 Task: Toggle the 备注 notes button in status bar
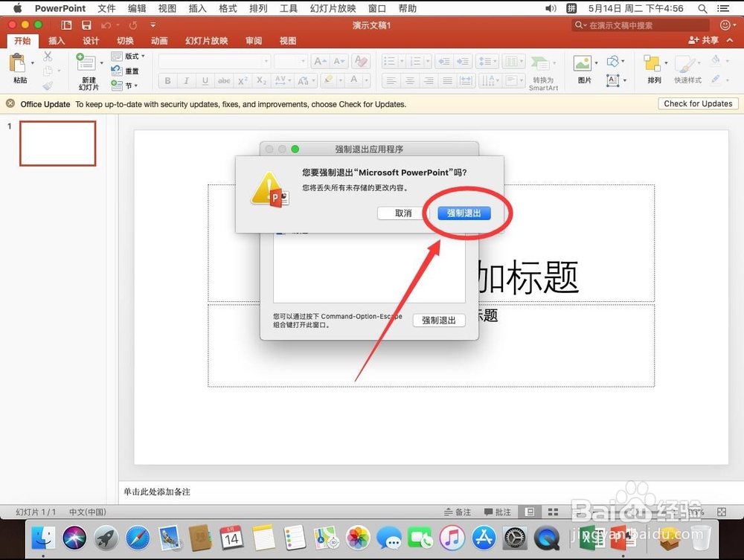(x=458, y=512)
